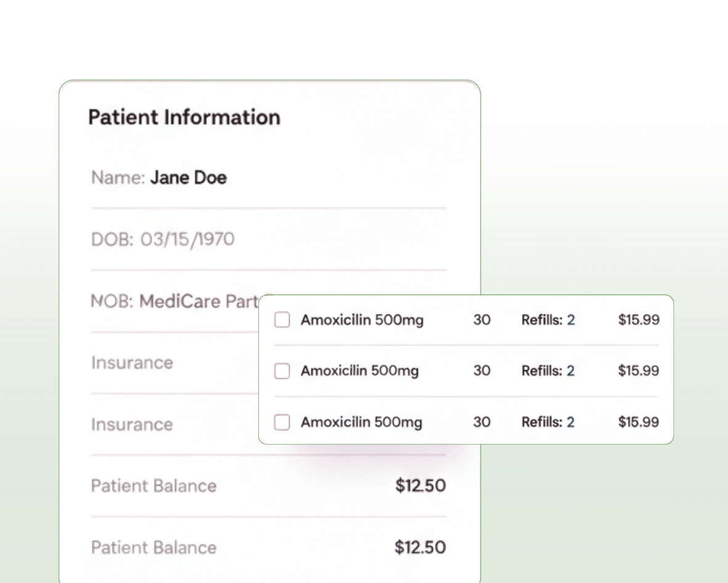Open Refills: 2 link on third prescription row
Screen dimensions: 728x583
click(x=548, y=422)
